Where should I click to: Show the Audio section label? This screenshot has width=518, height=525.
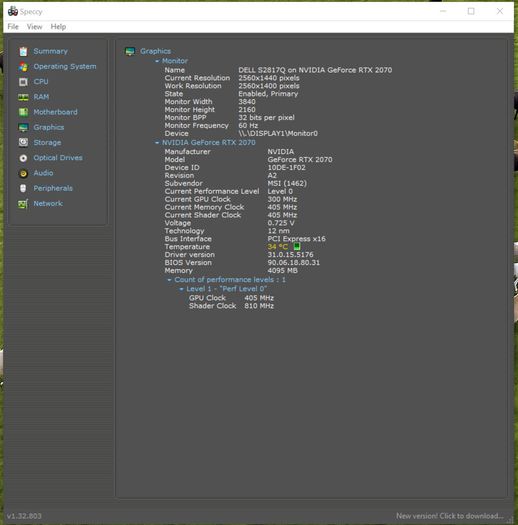tap(43, 173)
